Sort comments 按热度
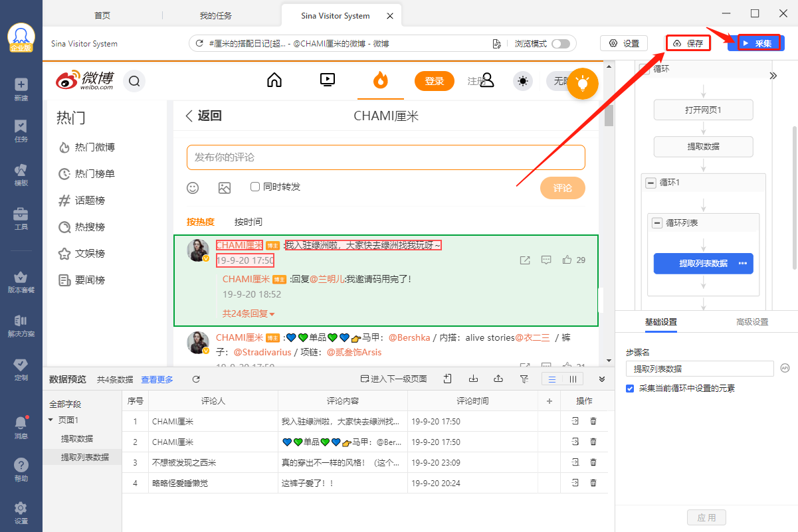This screenshot has width=798, height=532. coord(201,222)
